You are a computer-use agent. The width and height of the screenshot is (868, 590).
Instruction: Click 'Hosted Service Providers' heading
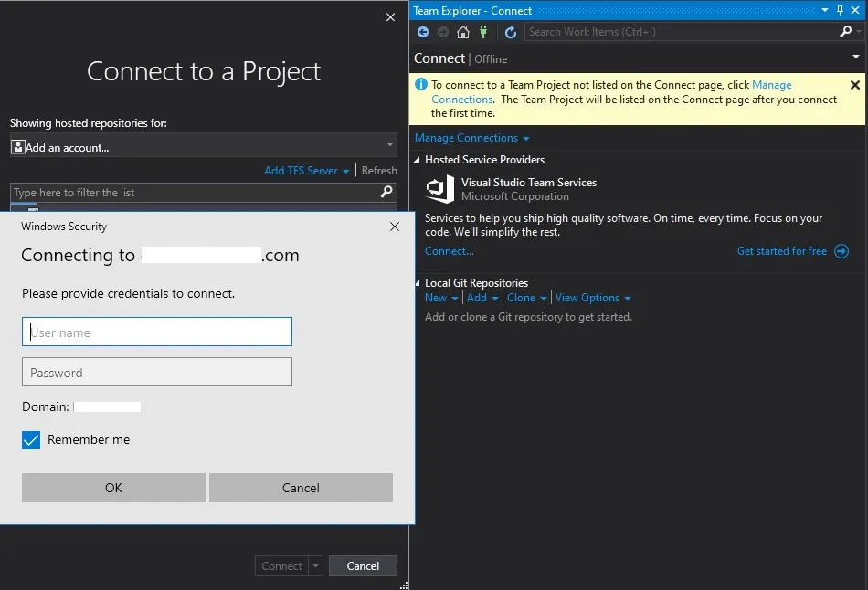click(484, 160)
